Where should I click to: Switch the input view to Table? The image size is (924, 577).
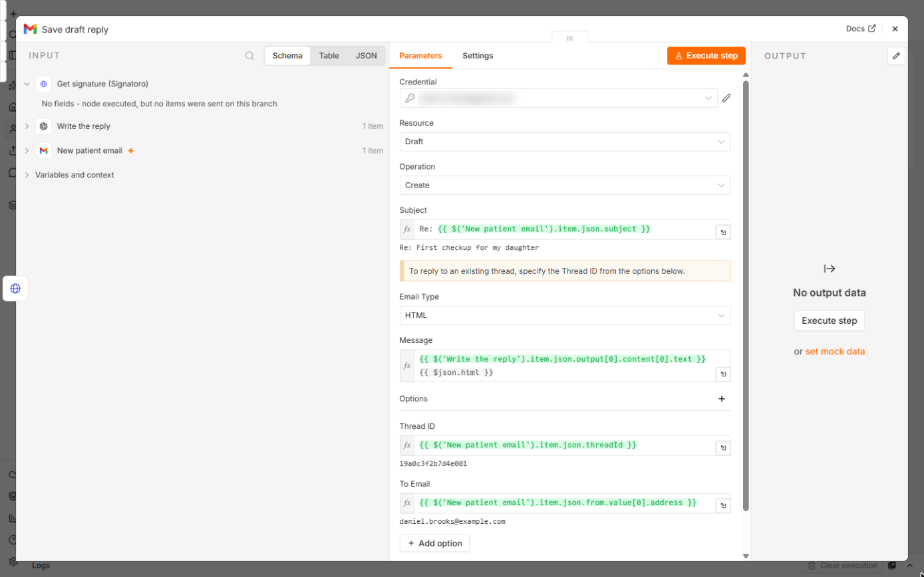click(x=329, y=56)
